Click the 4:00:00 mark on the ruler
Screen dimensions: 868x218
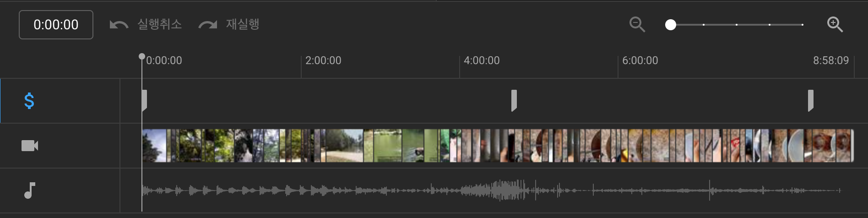(482, 60)
